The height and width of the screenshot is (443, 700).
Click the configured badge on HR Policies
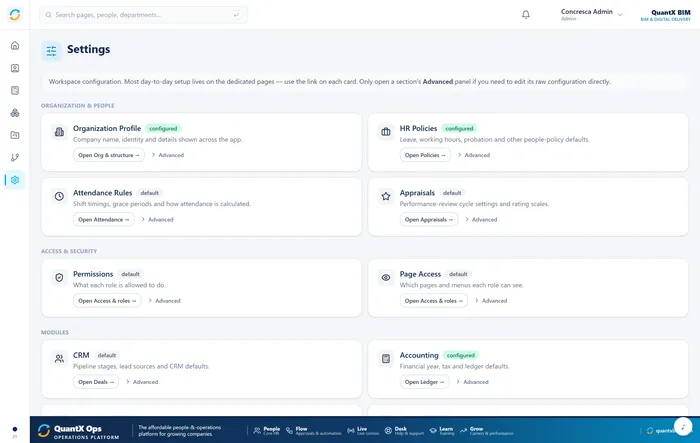pyautogui.click(x=459, y=129)
